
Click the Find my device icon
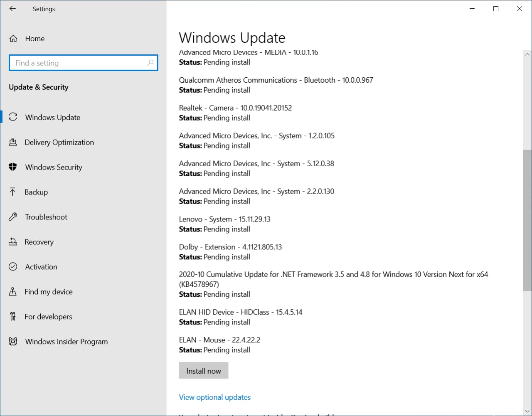[13, 292]
